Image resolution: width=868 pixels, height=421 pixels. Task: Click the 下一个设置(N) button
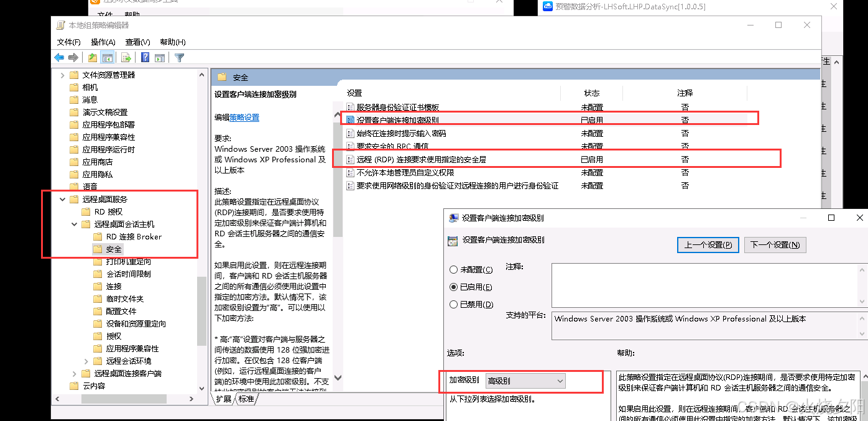pos(775,244)
